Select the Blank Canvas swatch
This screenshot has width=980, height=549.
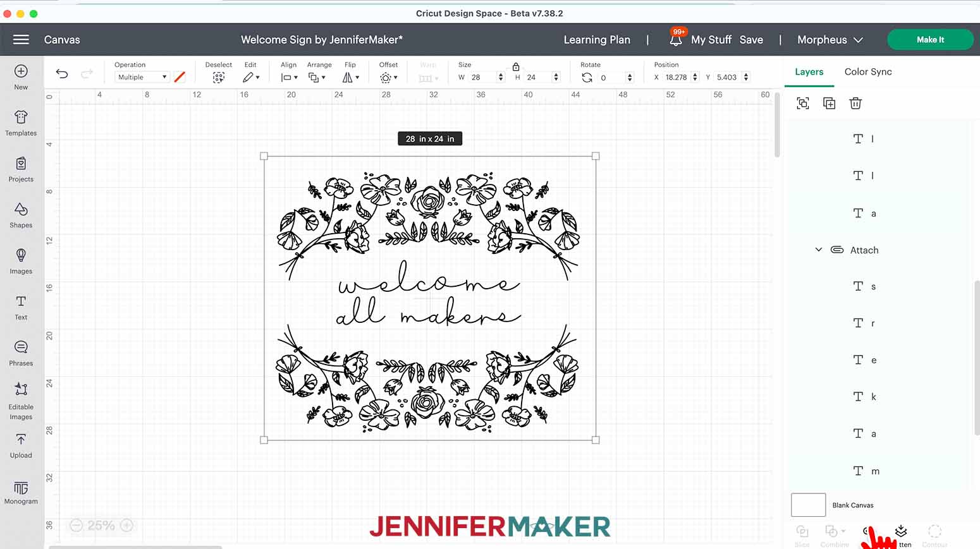pyautogui.click(x=808, y=505)
